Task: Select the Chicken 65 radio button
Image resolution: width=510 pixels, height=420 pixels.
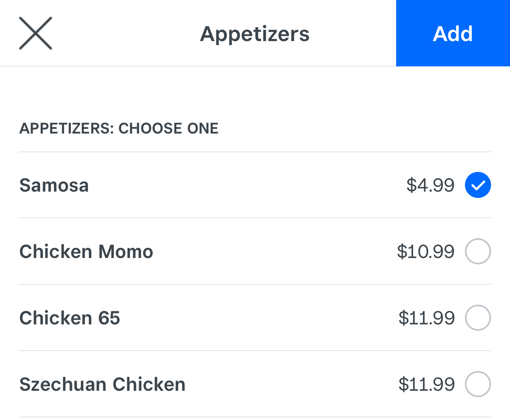Action: point(478,318)
